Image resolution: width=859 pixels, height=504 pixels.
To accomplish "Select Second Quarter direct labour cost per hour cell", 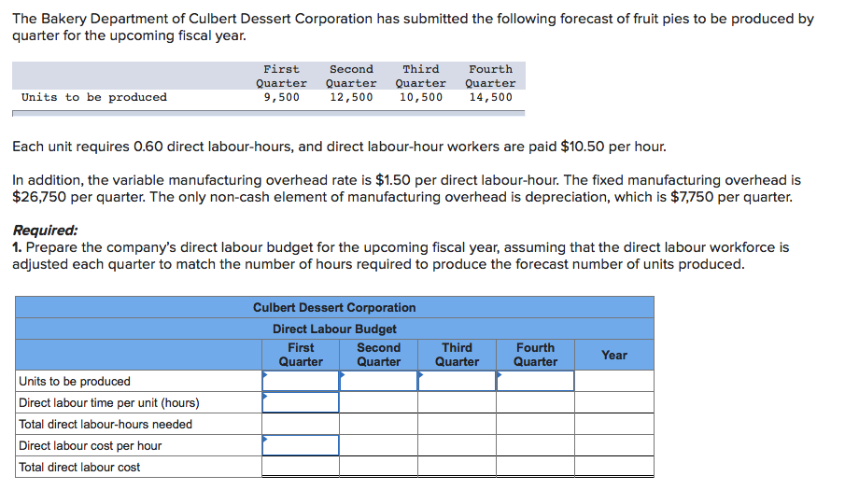I will 378,445.
